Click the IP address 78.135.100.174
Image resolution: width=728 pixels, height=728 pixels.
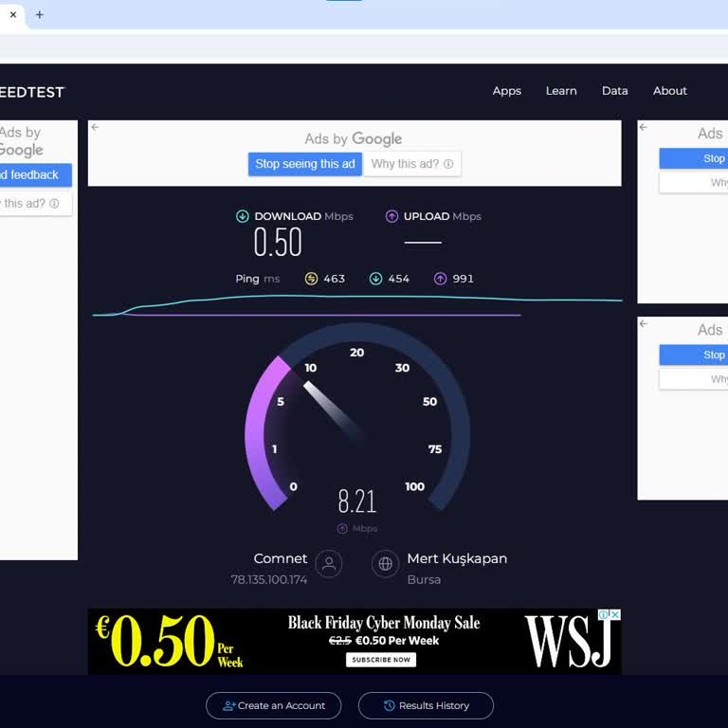[x=269, y=580]
